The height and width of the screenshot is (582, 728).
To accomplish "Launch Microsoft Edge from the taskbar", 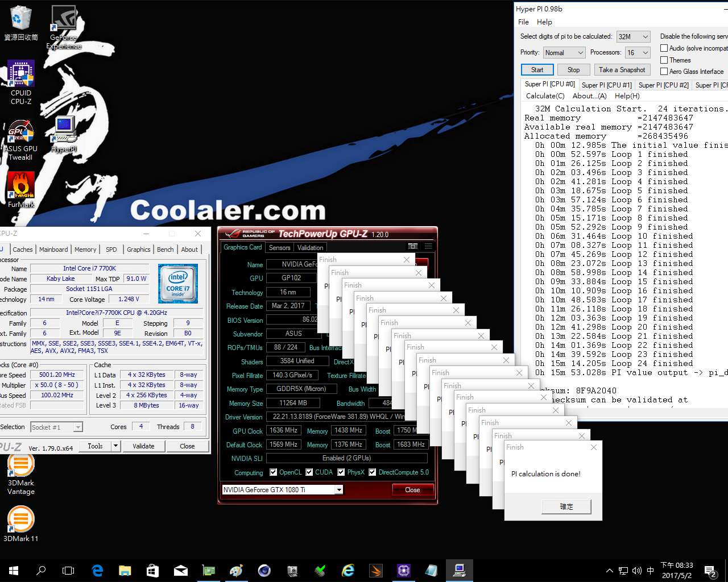I will 97,571.
